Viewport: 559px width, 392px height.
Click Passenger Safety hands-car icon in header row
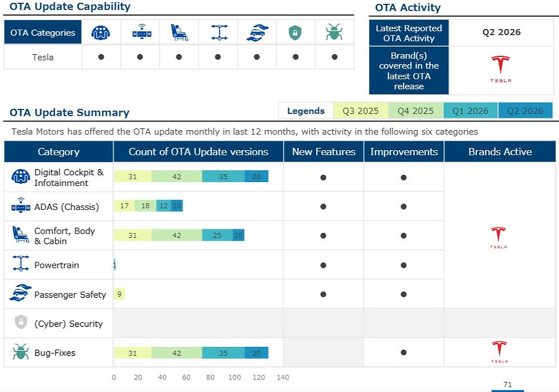tap(257, 33)
